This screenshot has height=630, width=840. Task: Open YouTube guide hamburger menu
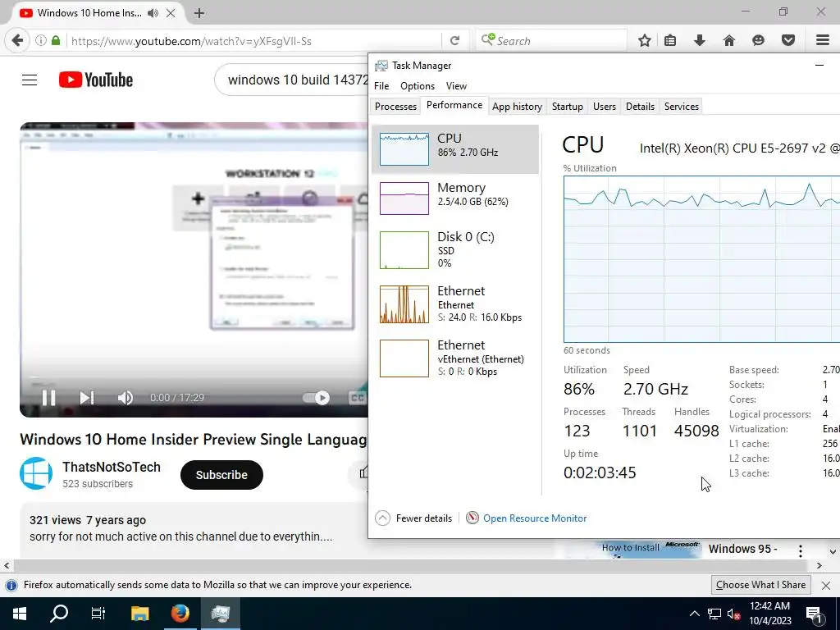pyautogui.click(x=30, y=80)
